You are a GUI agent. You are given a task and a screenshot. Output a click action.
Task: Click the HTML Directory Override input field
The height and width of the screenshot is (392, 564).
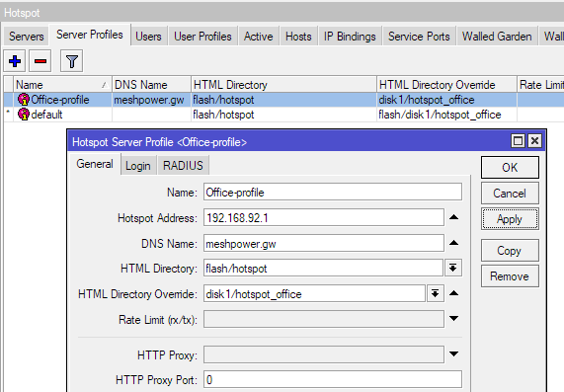(x=314, y=294)
